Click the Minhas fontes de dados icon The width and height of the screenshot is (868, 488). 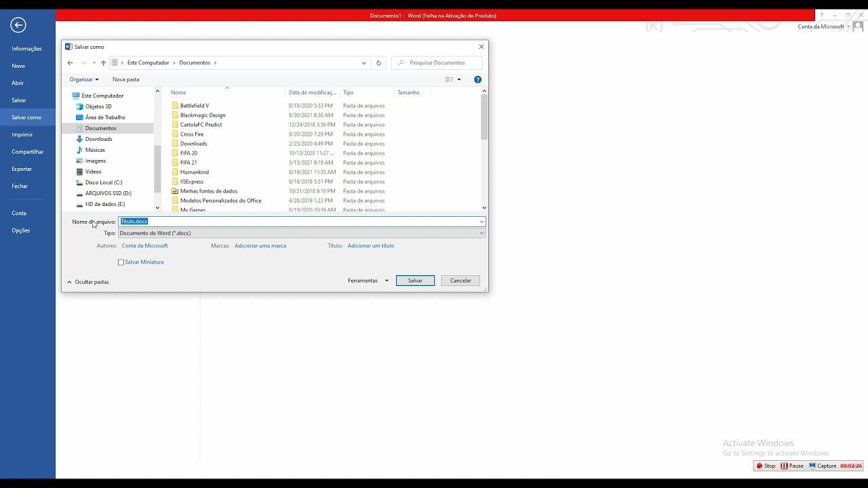(x=175, y=191)
